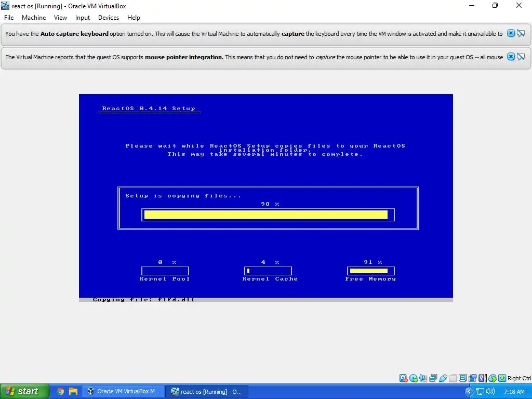Open the Input menu
Image resolution: width=532 pixels, height=399 pixels.
coord(83,18)
